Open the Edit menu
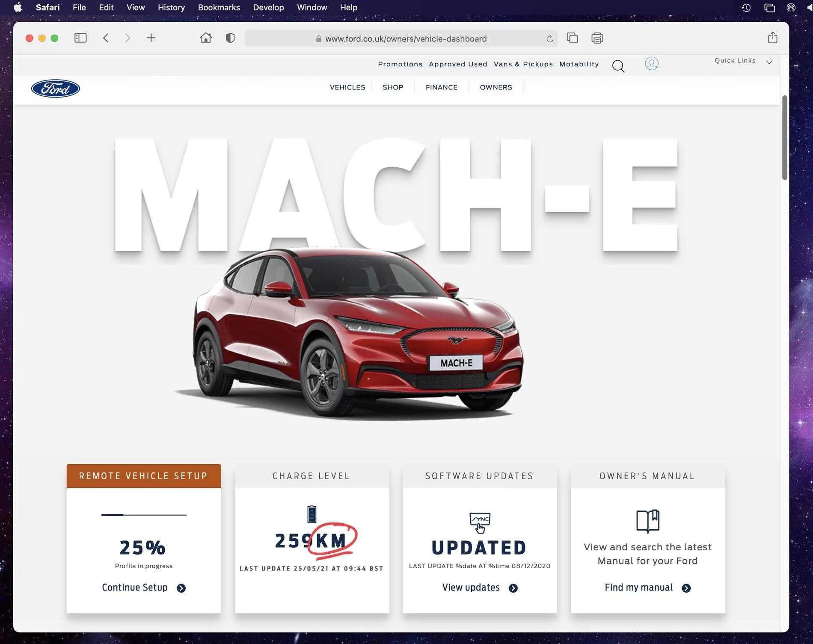This screenshot has width=813, height=644. [106, 7]
